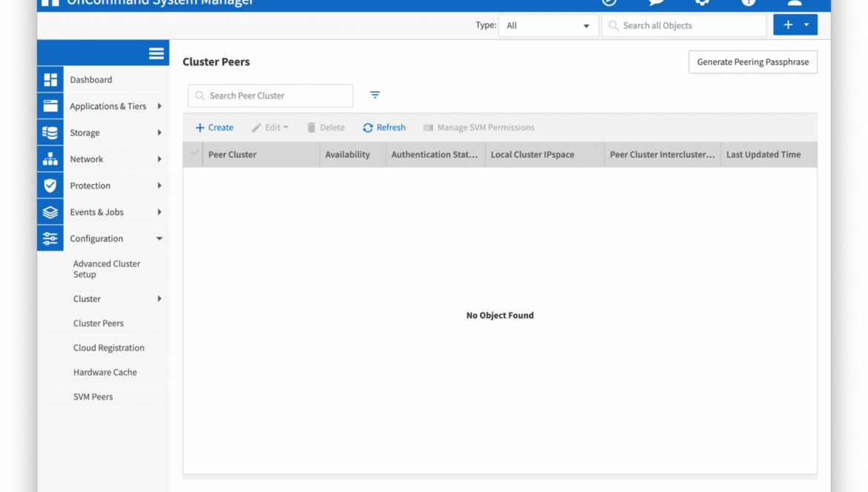Open the chat feedback icon in header

[x=656, y=2]
